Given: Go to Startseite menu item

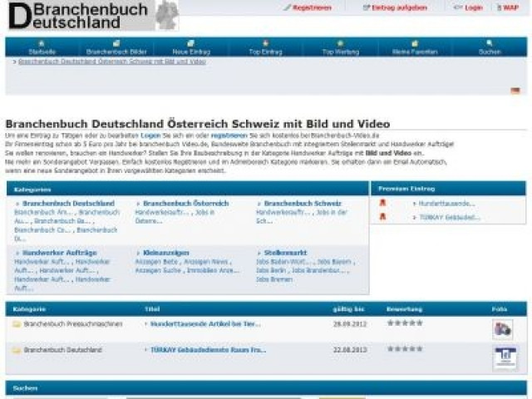Looking at the screenshot, I should click(x=42, y=52).
